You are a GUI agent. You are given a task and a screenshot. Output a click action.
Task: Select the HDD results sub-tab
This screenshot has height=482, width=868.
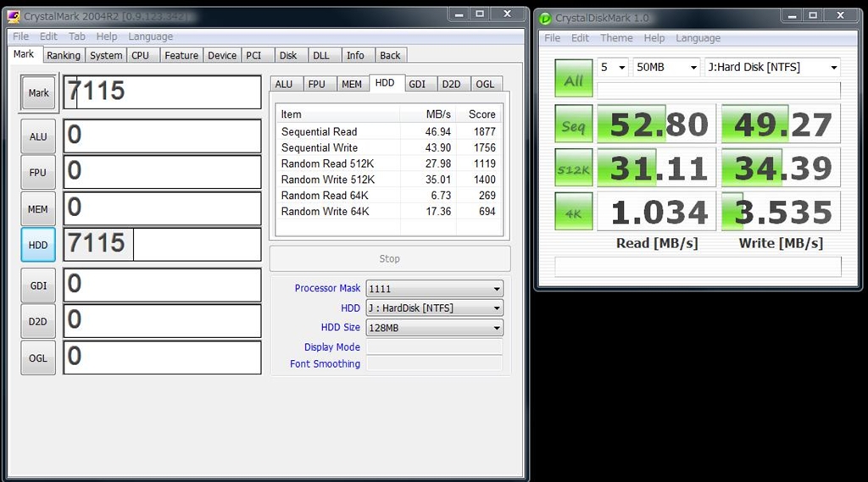pyautogui.click(x=386, y=82)
